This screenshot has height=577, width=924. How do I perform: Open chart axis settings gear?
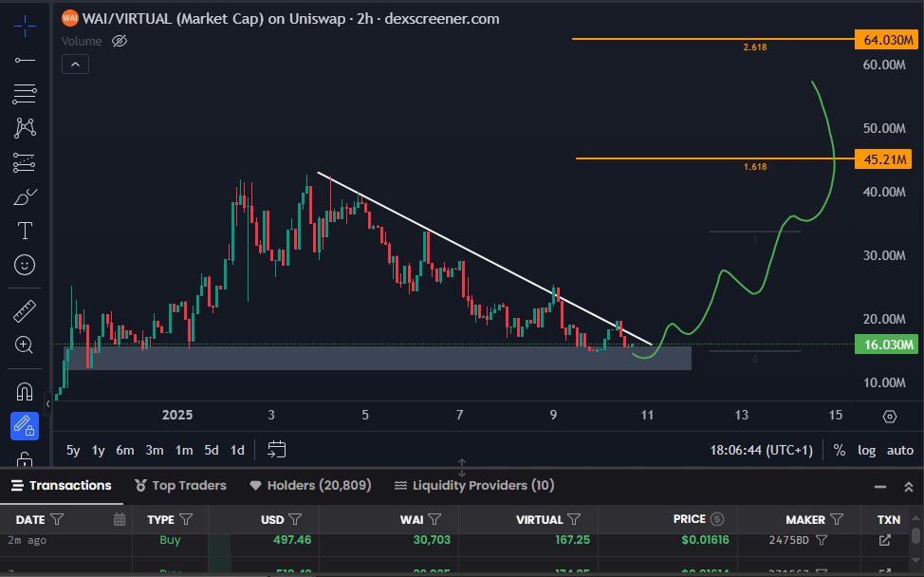coord(890,417)
